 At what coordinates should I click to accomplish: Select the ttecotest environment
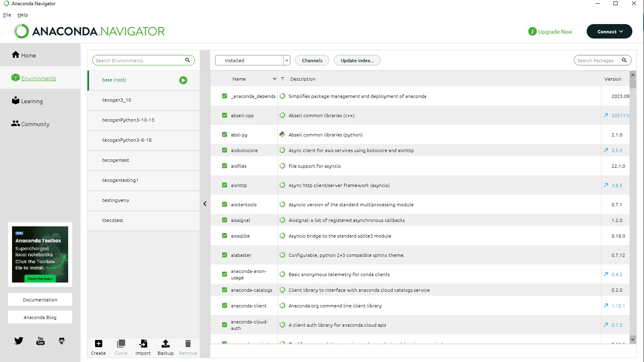pos(144,221)
